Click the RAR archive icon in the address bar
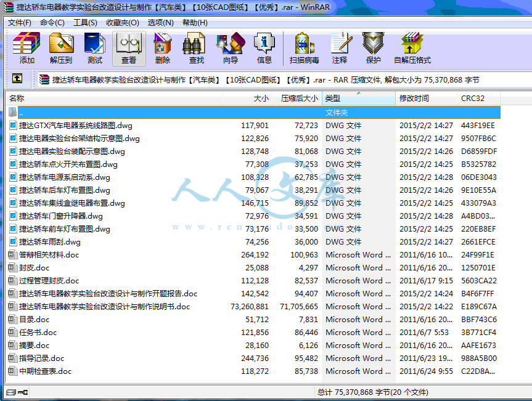The height and width of the screenshot is (401, 532). (44, 79)
